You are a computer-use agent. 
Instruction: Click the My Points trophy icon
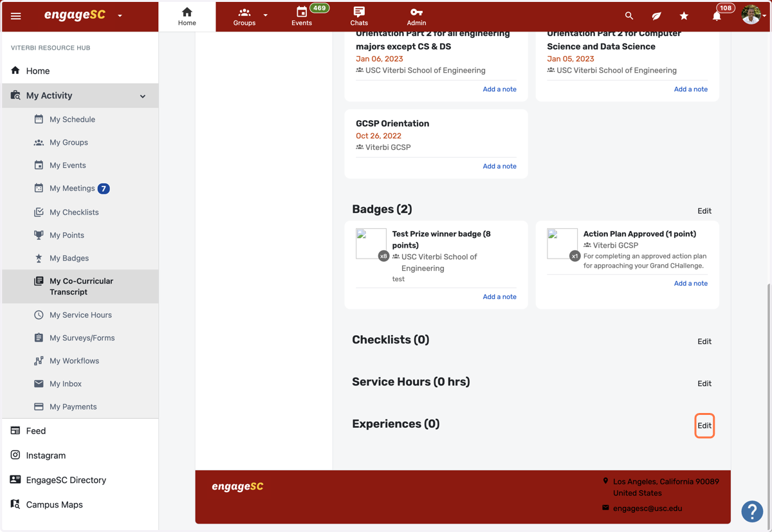pos(39,235)
